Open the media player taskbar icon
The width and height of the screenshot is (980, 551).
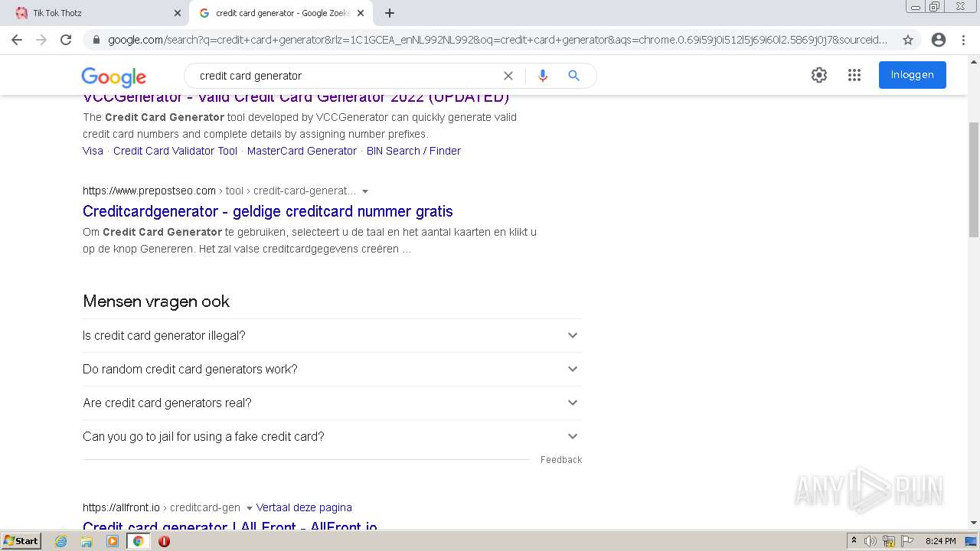click(x=113, y=541)
